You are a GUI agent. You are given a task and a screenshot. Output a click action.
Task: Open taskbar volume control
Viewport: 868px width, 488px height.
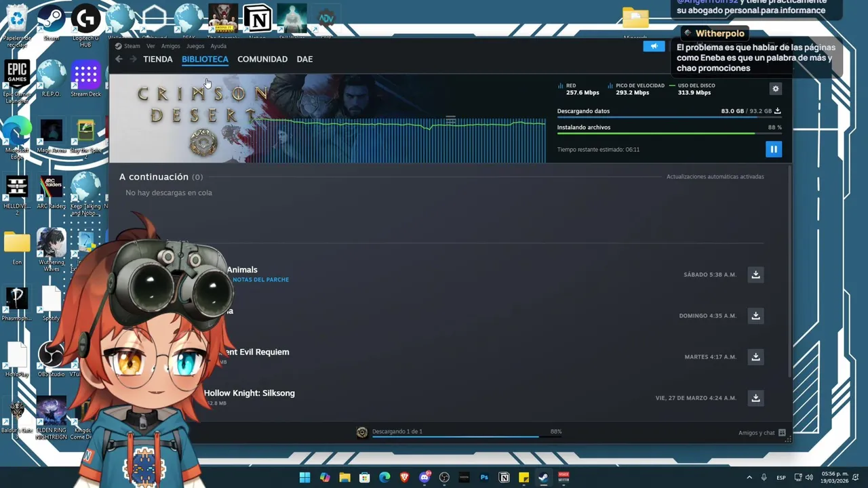pyautogui.click(x=809, y=477)
